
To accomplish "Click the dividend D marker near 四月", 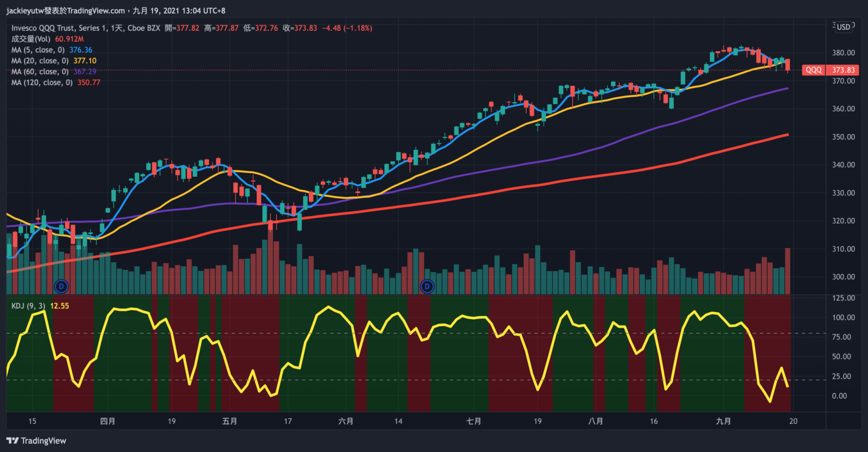I will 61,286.
